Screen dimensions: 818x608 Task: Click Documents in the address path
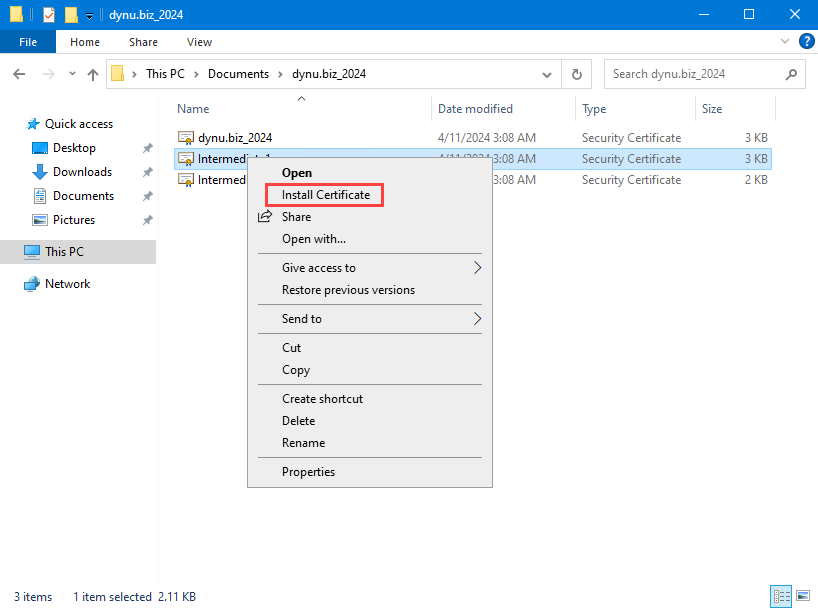pos(238,74)
